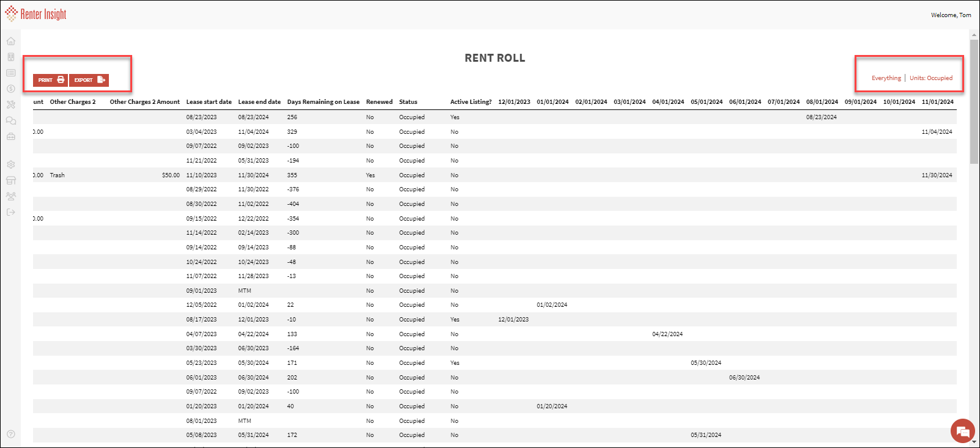980x448 pixels.
Task: Click the scrollbar down arrow
Action: [974, 441]
